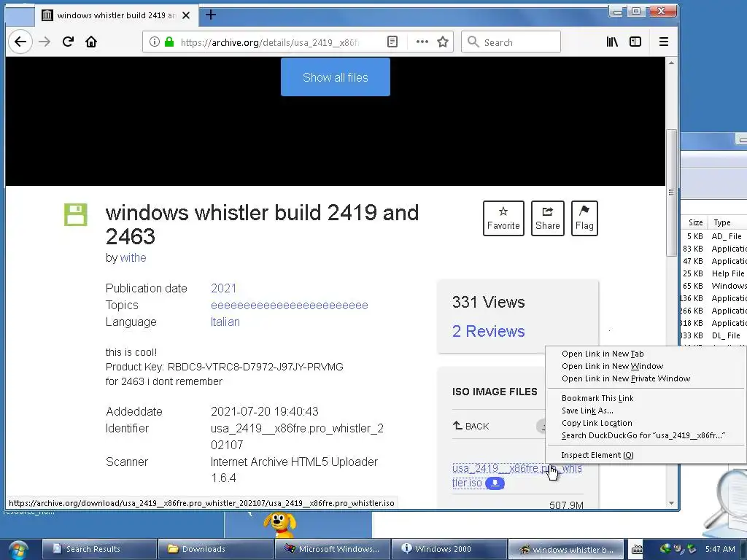Open the Firefox hamburger menu
Viewport: 747px width, 560px height.
pyautogui.click(x=663, y=42)
